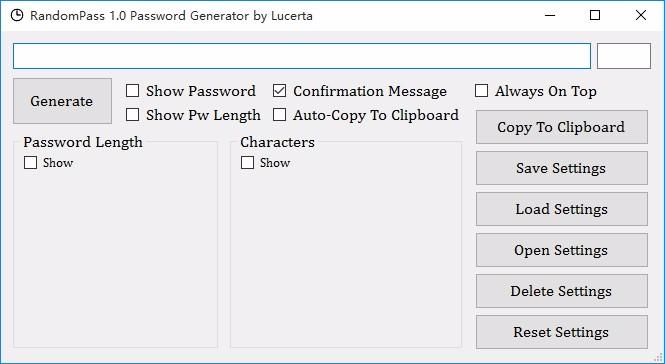Maximize the RandomPass window
Viewport: 665px width, 364px height.
click(x=595, y=16)
